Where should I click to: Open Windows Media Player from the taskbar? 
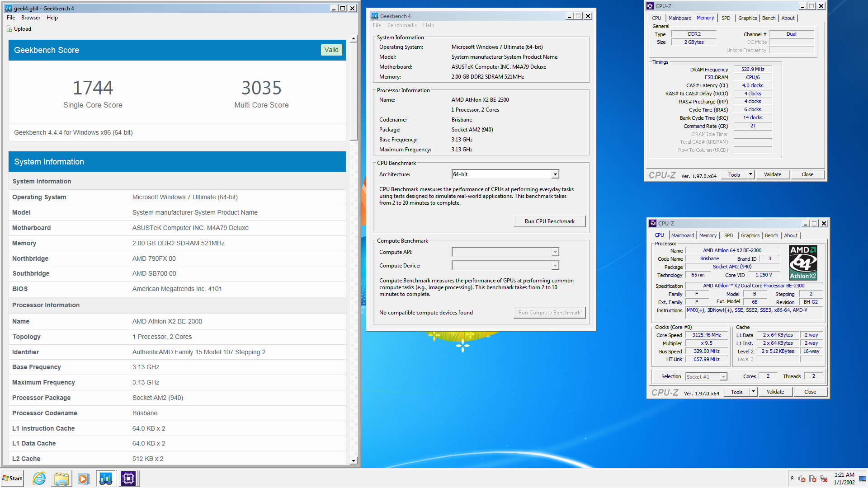tap(84, 479)
